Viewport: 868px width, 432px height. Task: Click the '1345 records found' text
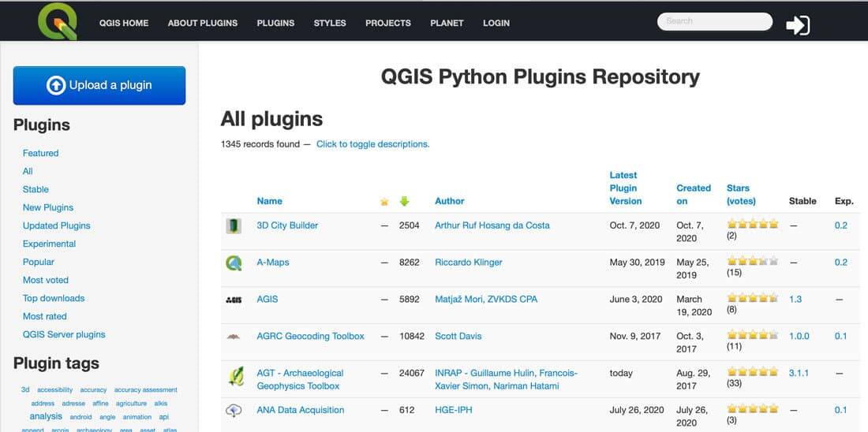[x=260, y=144]
